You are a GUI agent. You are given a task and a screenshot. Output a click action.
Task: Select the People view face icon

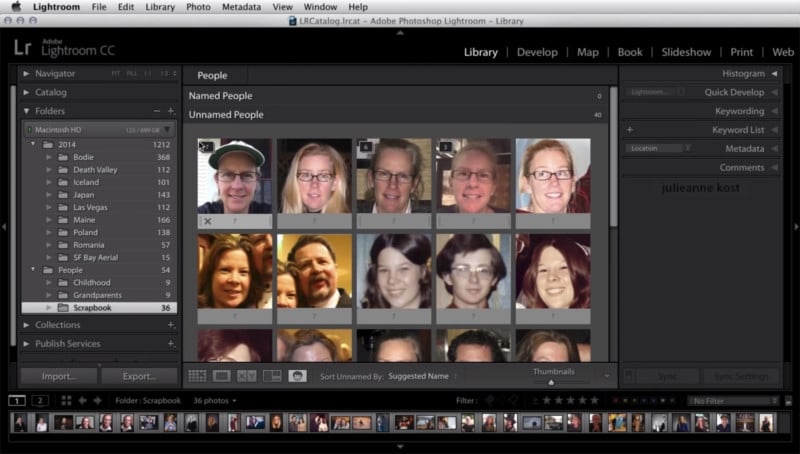pos(297,376)
